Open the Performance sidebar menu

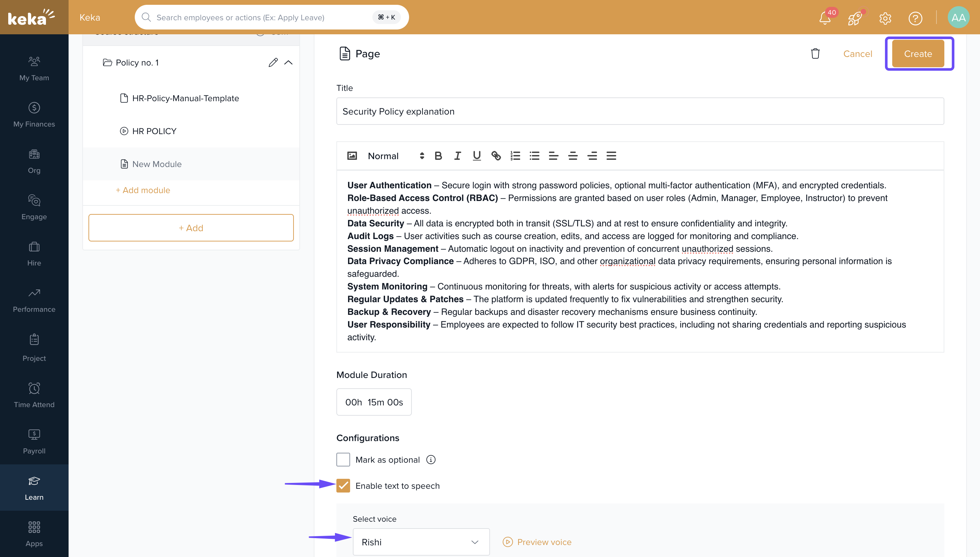point(34,300)
